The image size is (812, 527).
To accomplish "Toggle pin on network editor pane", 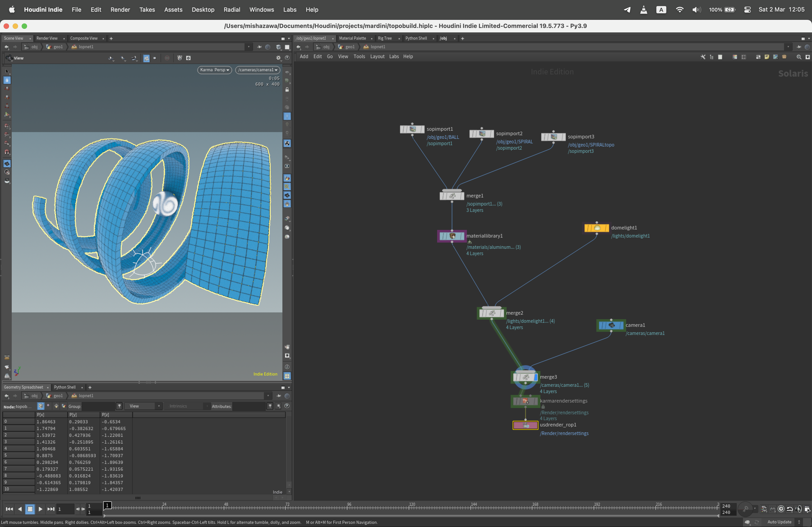I will 798,47.
